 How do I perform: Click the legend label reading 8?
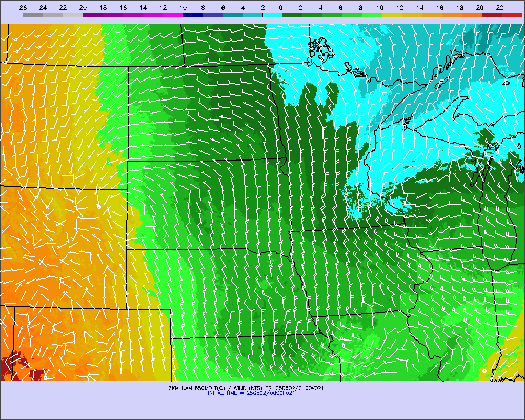pyautogui.click(x=360, y=8)
